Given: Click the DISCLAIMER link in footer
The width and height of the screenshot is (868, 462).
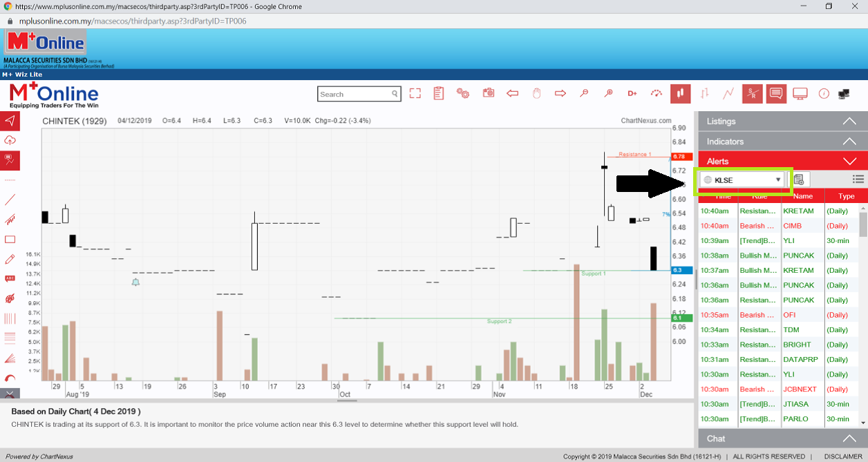Looking at the screenshot, I should 842,456.
